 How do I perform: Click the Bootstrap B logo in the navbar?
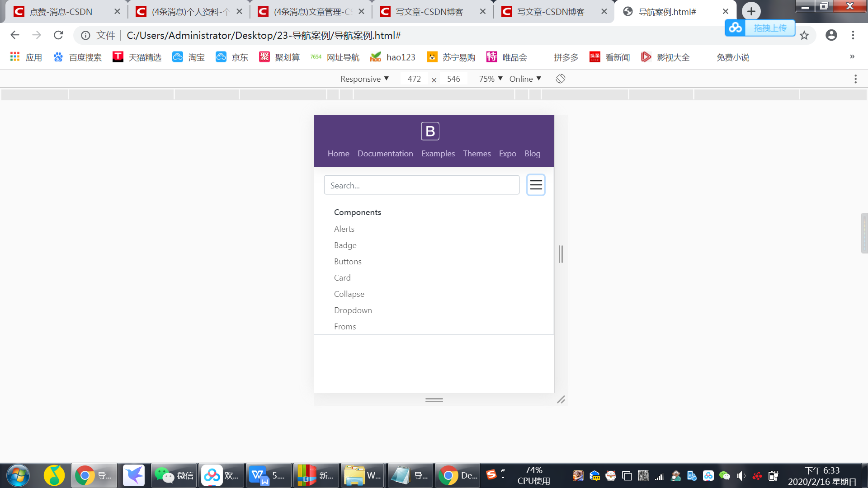pos(430,131)
